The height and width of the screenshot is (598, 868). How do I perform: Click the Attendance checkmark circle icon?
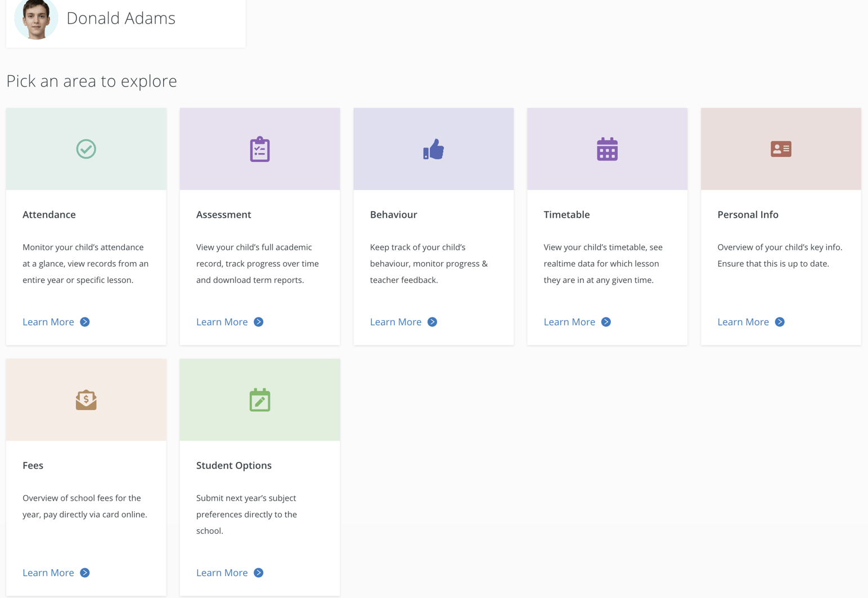[86, 149]
